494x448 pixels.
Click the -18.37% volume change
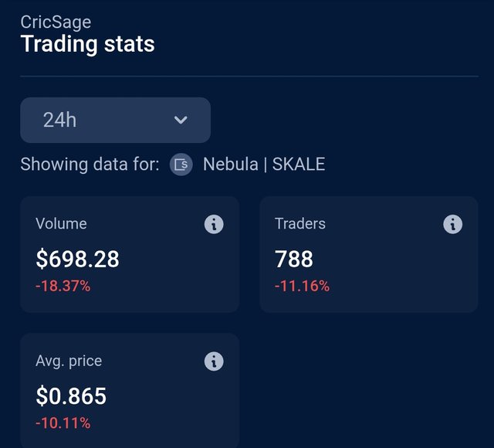[63, 286]
